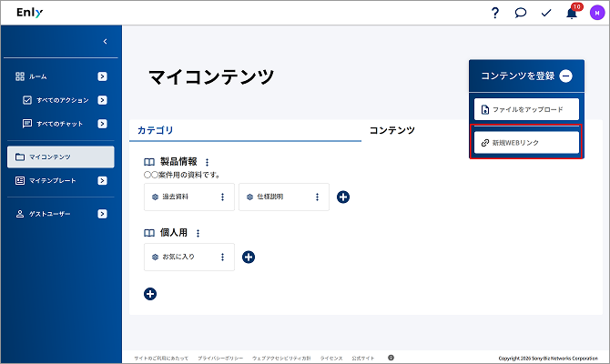
Task: Click 新規WEBリンク button
Action: tap(526, 142)
